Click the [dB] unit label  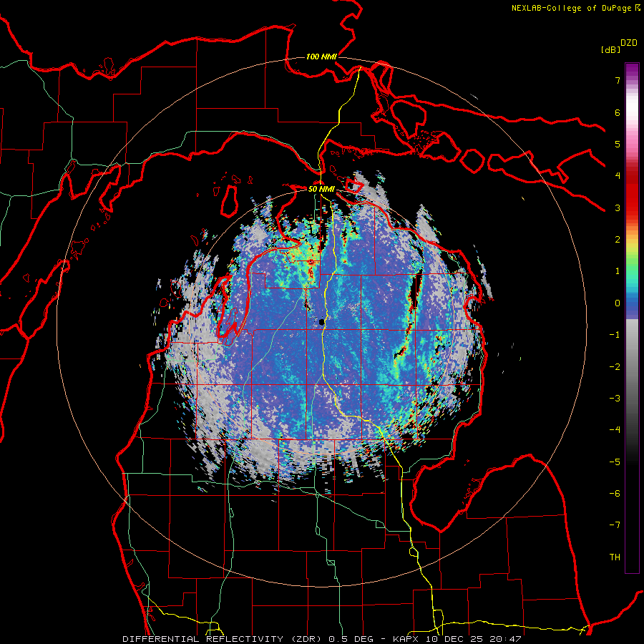[611, 50]
